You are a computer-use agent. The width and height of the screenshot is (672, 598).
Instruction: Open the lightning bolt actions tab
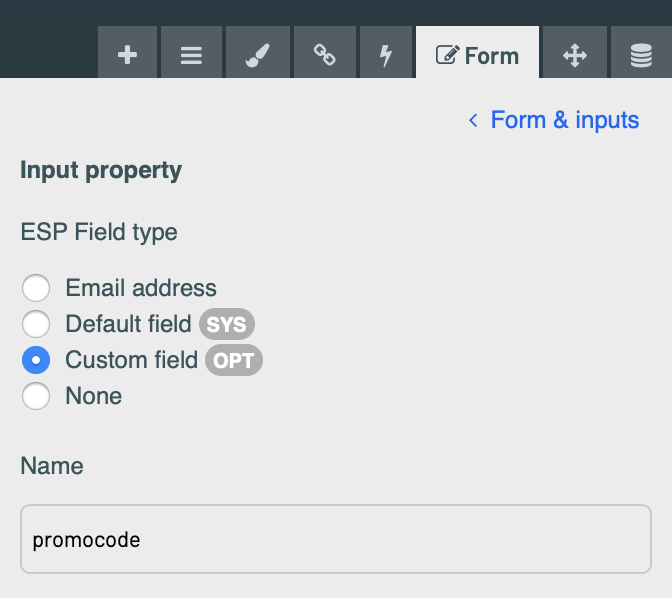386,52
